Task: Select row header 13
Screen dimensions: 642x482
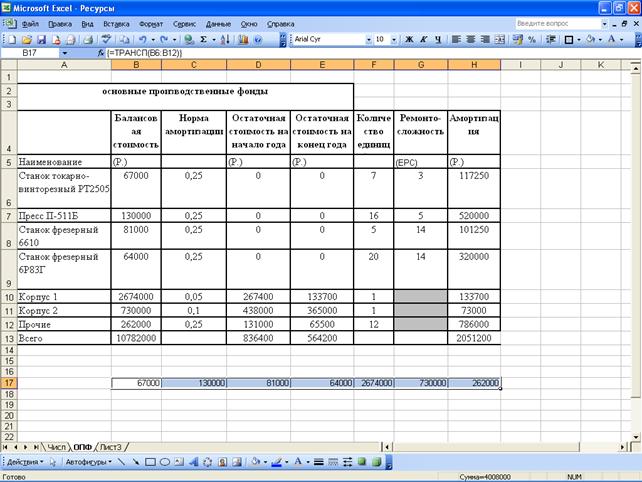Action: click(9, 338)
